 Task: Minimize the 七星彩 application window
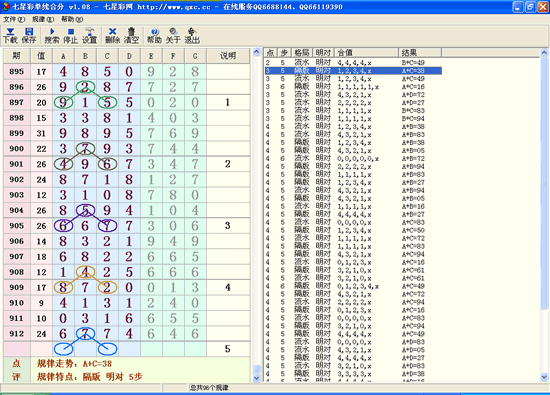point(518,7)
